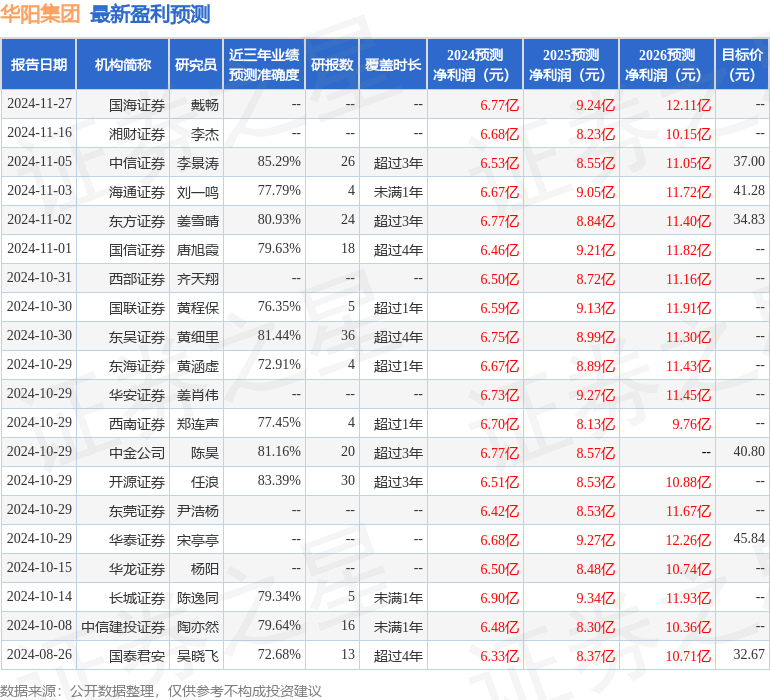Click target price 45.84
The height and width of the screenshot is (700, 770).
click(x=749, y=538)
